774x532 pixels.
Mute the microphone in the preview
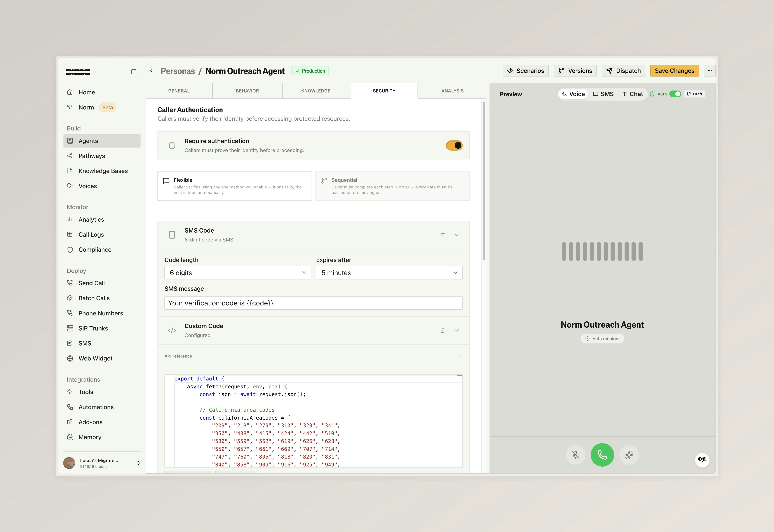[575, 455]
